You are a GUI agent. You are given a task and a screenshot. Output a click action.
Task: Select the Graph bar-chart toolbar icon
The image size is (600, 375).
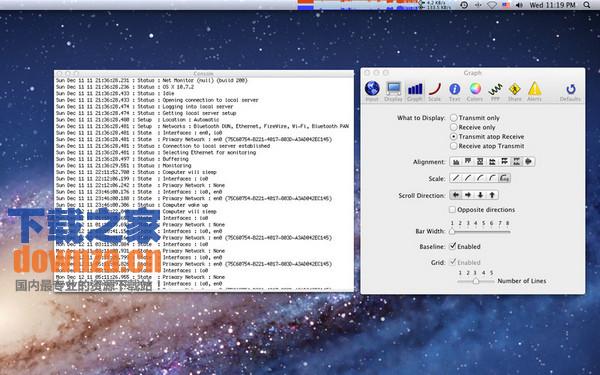point(414,89)
